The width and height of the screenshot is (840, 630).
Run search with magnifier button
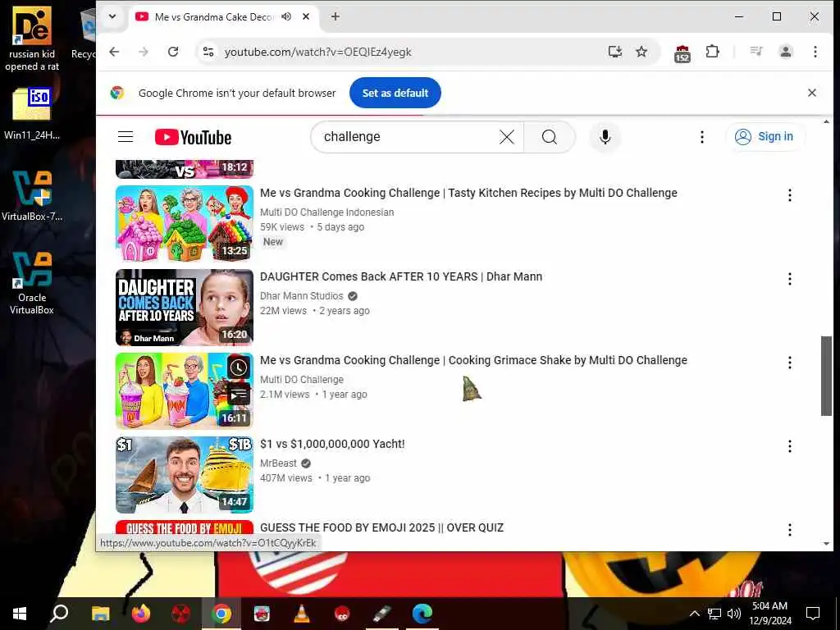[x=549, y=137]
